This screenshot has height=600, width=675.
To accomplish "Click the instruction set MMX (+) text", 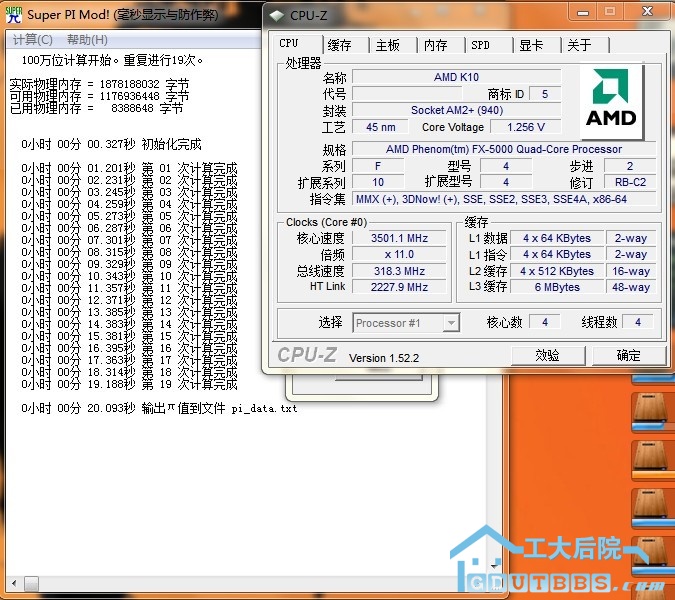I will (x=504, y=199).
